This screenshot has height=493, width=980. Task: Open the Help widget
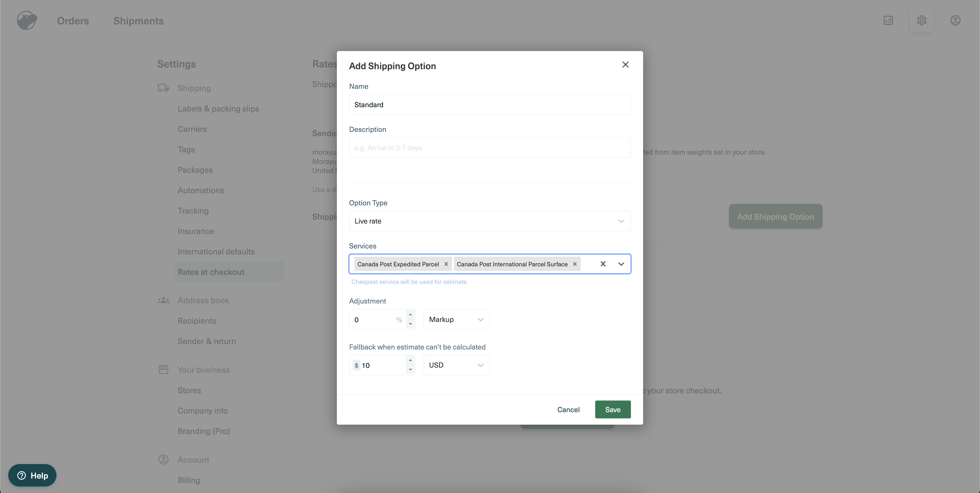pos(32,475)
